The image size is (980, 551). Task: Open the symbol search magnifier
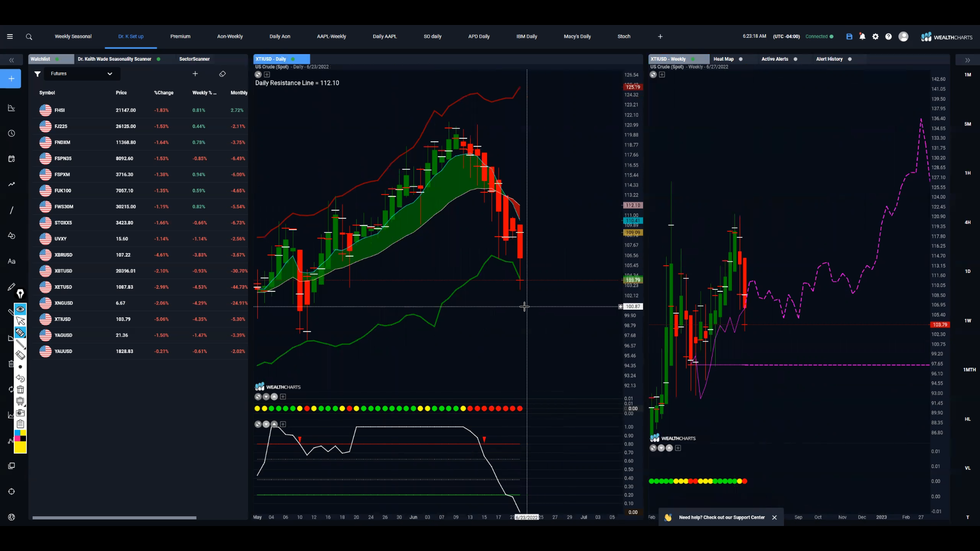tap(29, 37)
